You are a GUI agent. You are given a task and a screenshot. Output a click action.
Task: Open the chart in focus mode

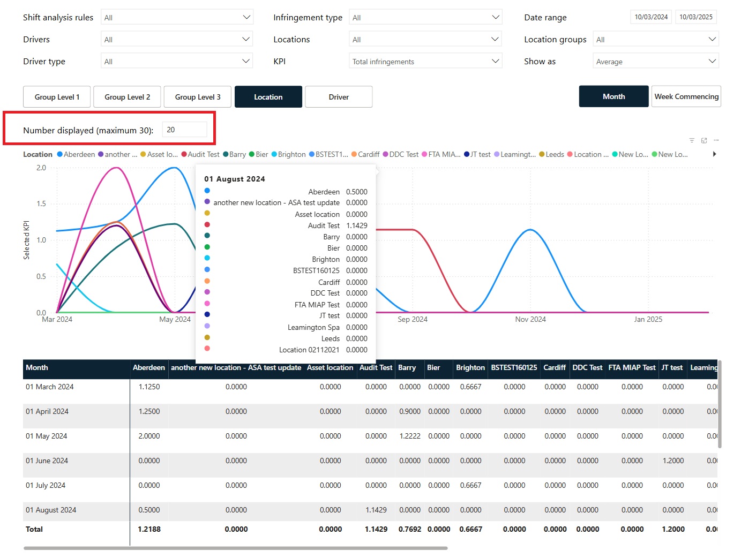tap(704, 140)
